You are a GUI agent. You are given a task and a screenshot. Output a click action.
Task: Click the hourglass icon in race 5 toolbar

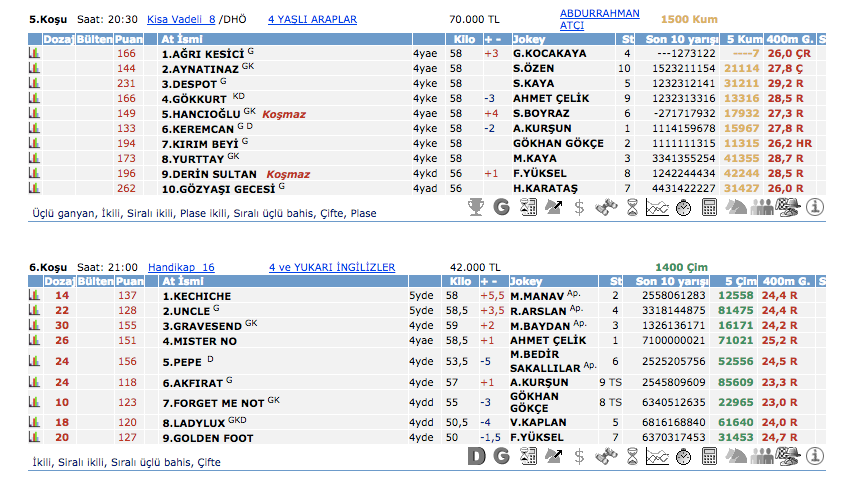pyautogui.click(x=631, y=207)
